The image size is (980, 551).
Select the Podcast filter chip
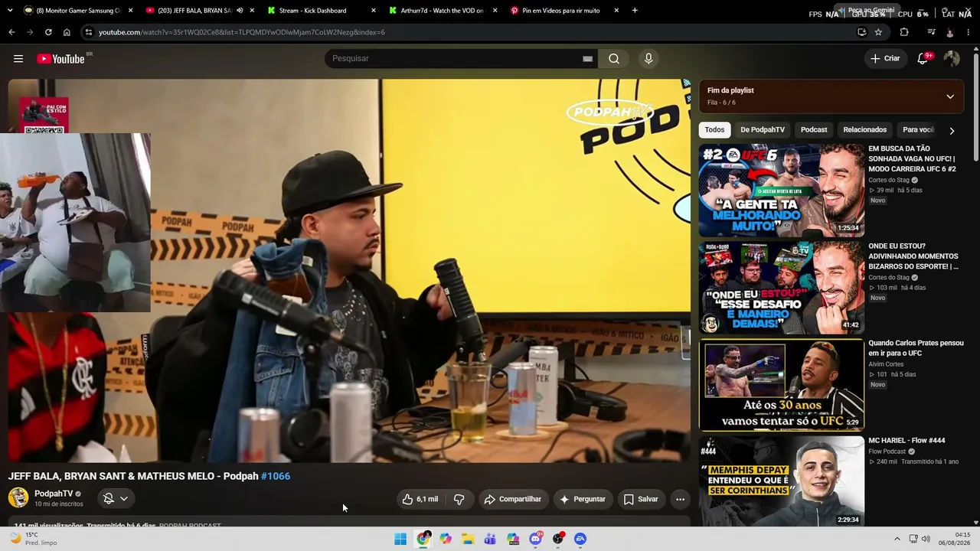814,130
